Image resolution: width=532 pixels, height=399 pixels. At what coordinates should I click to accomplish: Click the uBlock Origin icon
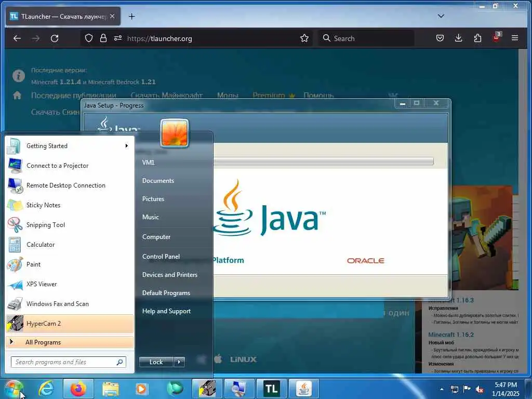[x=496, y=37]
